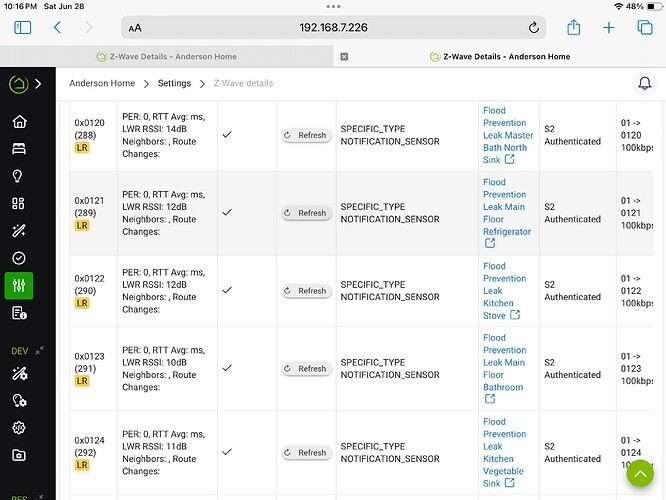Open the Rooms bed icon in sidebar
Viewport: 666px width, 500px height.
(19, 149)
